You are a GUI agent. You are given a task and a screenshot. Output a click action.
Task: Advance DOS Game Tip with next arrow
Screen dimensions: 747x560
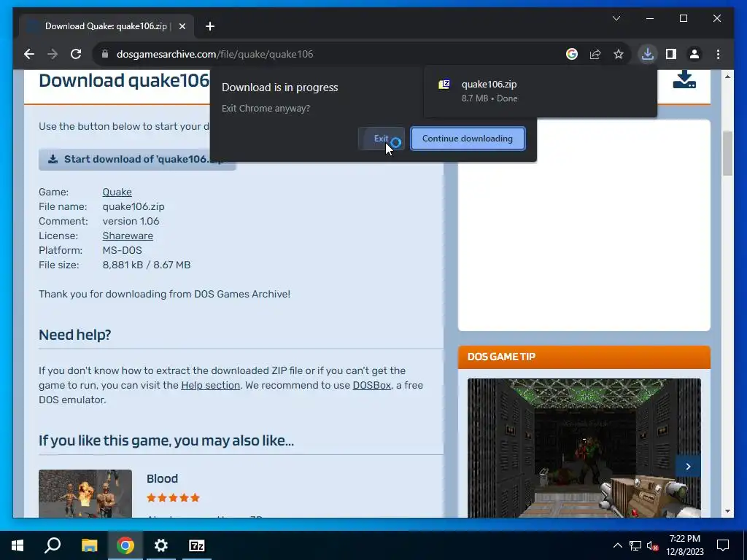click(688, 467)
